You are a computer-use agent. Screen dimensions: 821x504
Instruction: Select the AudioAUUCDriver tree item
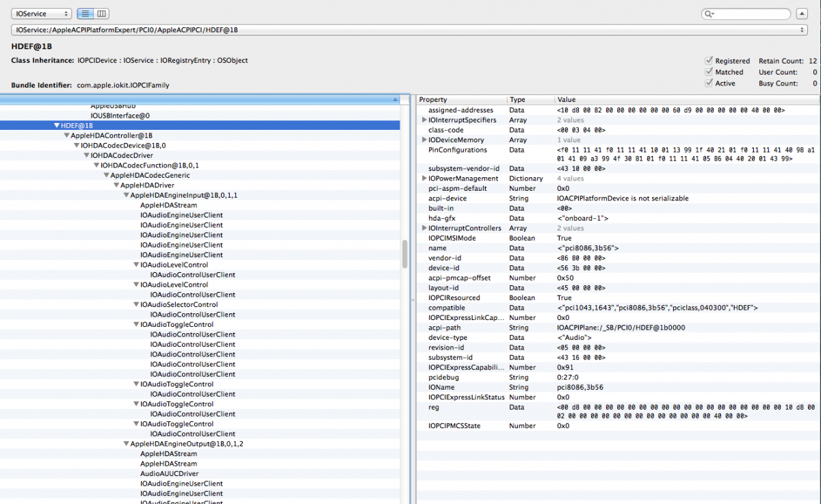pos(169,473)
